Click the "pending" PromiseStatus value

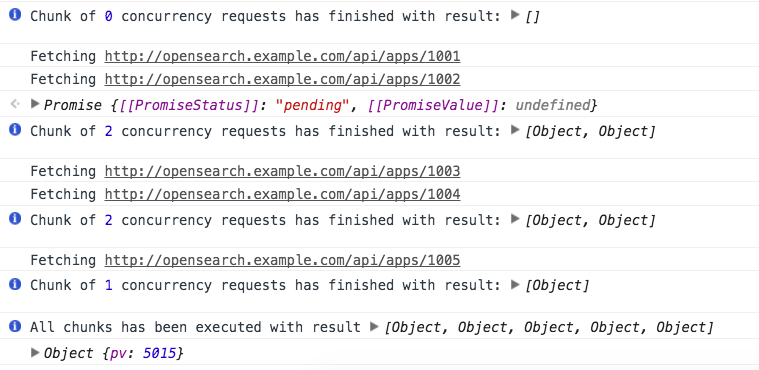(310, 105)
